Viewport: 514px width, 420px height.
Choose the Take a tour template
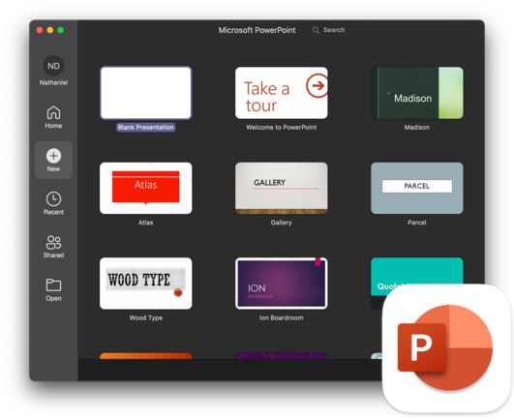point(282,93)
